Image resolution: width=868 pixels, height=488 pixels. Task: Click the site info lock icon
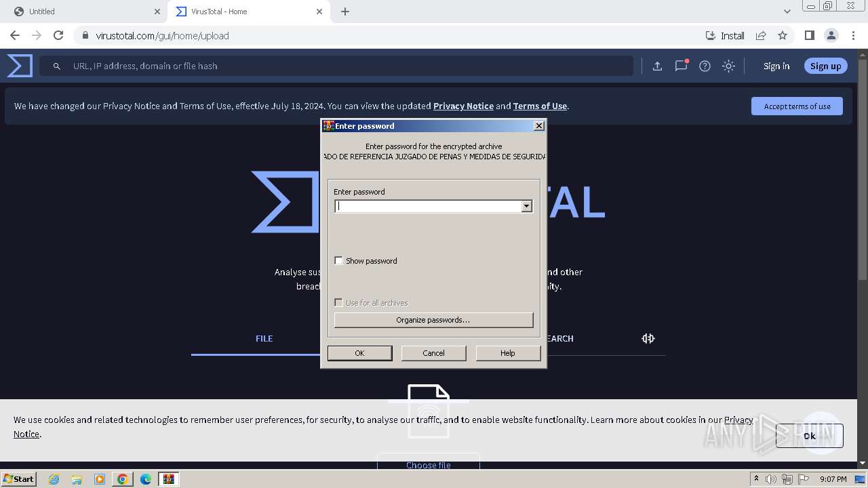85,35
